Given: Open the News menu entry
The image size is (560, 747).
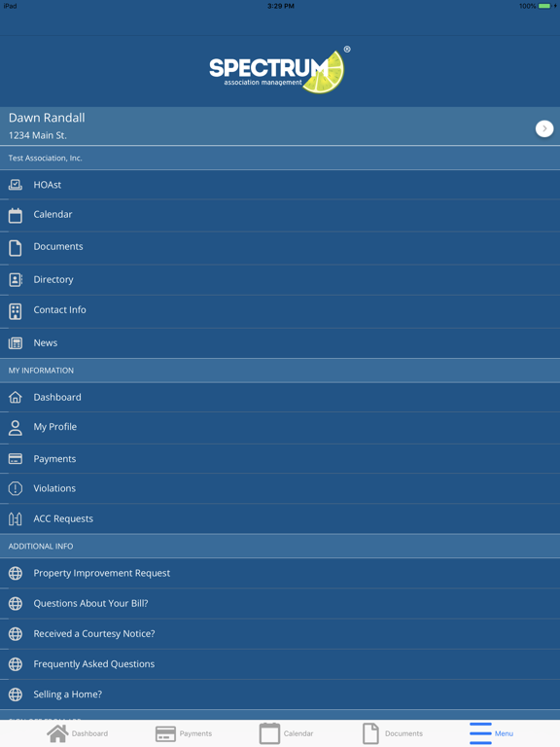Looking at the screenshot, I should [x=280, y=343].
